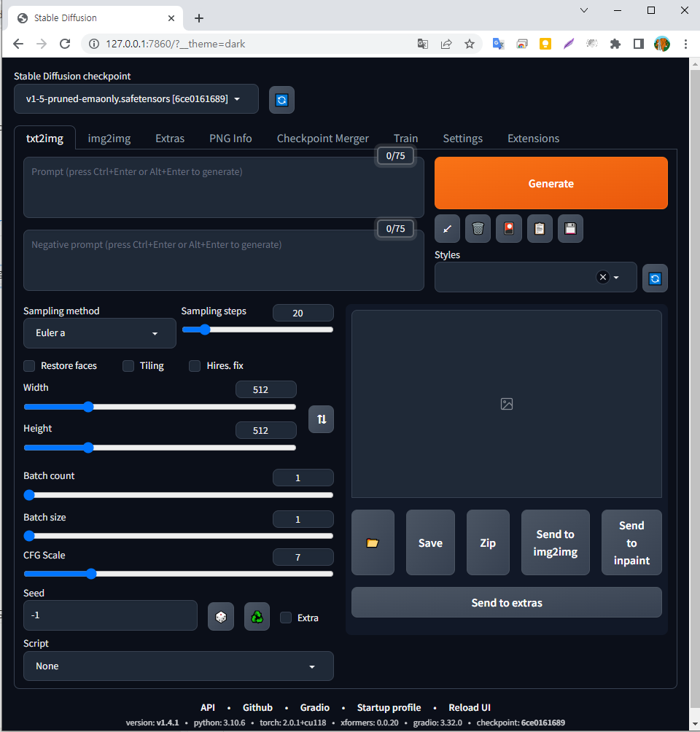This screenshot has height=732, width=700.
Task: Open the Github footer link
Action: point(257,708)
